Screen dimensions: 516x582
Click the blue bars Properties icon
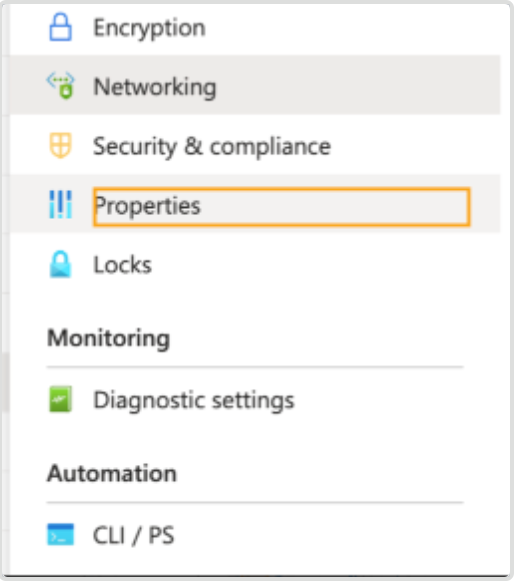[61, 205]
